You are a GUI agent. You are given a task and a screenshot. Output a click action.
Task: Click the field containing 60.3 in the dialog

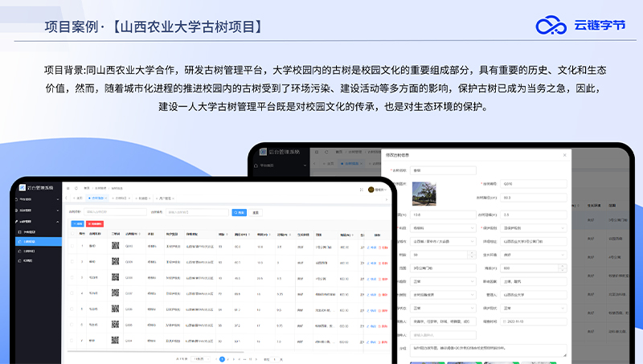pyautogui.click(x=534, y=198)
